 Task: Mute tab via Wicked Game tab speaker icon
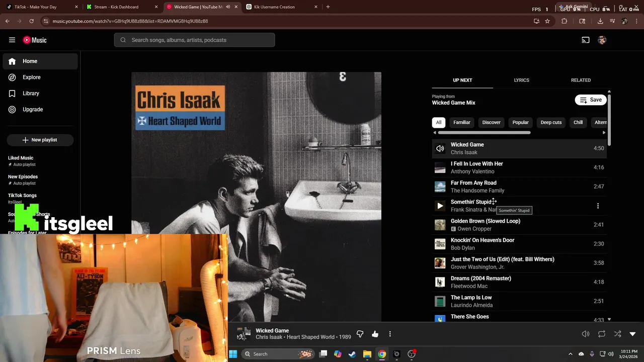[228, 7]
